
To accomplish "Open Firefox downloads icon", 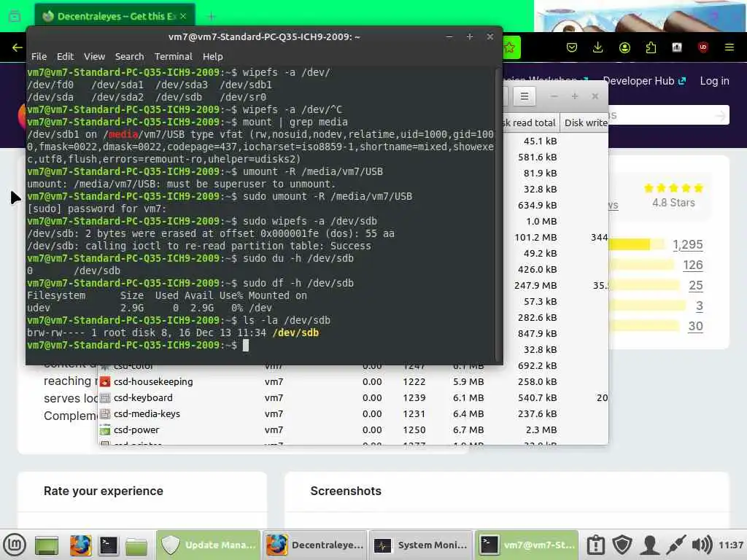I will click(x=598, y=47).
